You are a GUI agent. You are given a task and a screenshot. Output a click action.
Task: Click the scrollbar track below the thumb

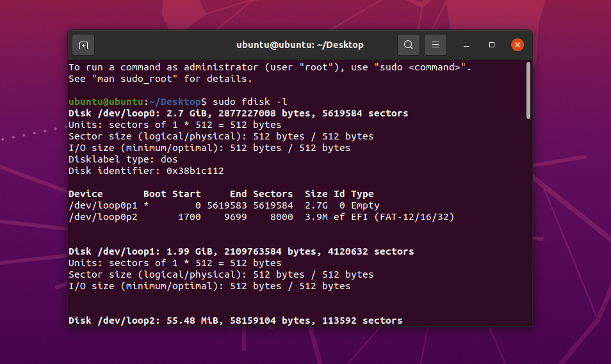(x=528, y=224)
